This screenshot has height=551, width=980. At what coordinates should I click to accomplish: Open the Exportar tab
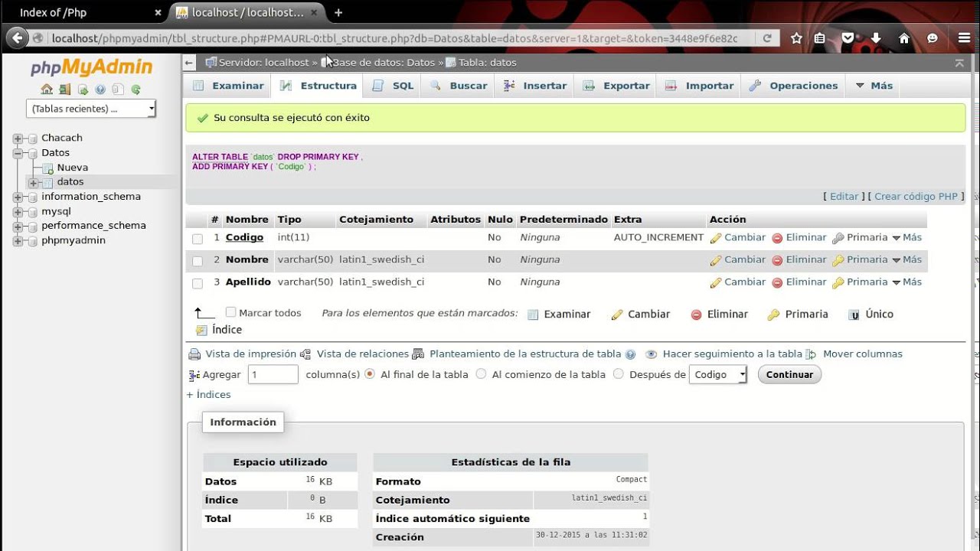(616, 86)
